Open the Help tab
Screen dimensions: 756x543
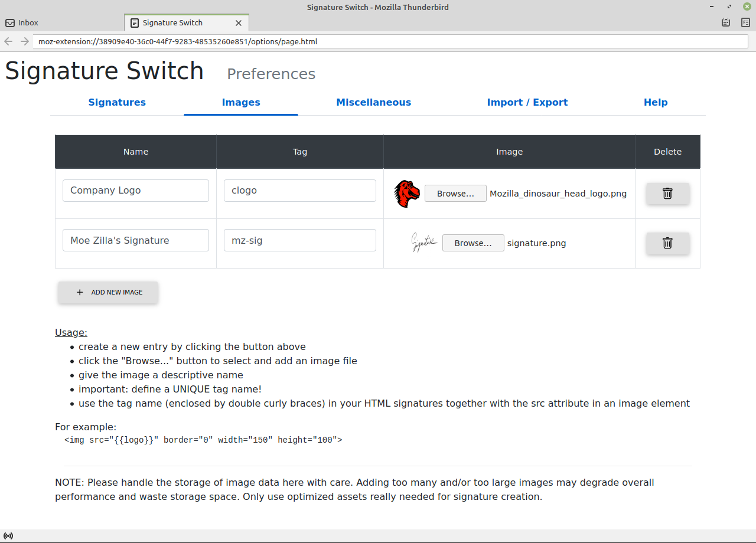pos(656,102)
